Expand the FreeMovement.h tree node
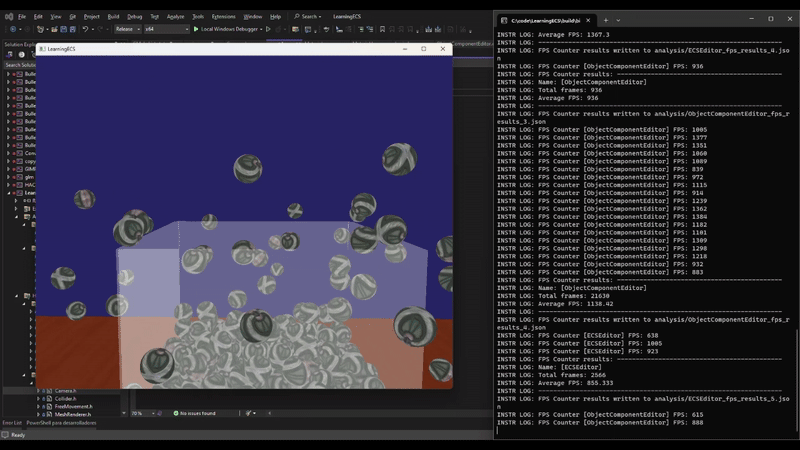The image size is (800, 450). coord(39,406)
